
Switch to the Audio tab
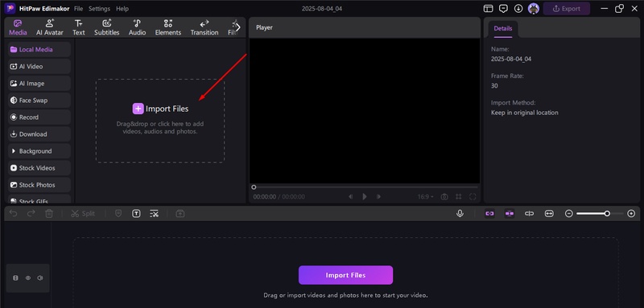coord(137,27)
